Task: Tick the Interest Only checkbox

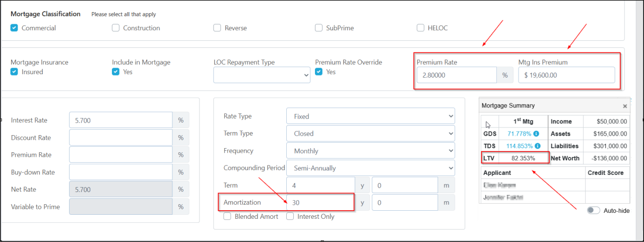Action: tap(290, 216)
